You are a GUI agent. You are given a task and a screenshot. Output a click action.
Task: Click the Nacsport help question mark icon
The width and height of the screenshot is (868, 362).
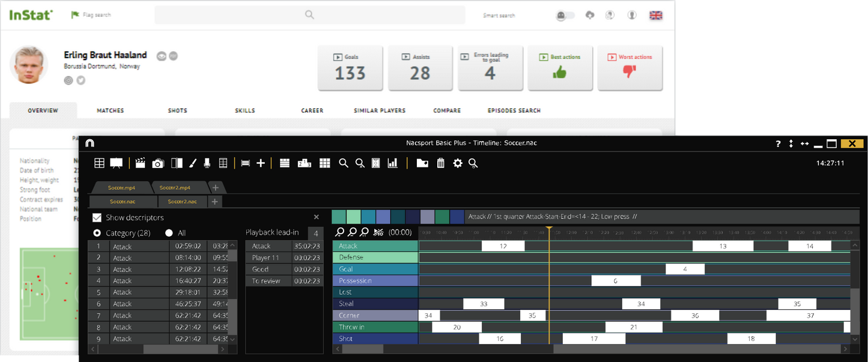point(778,144)
